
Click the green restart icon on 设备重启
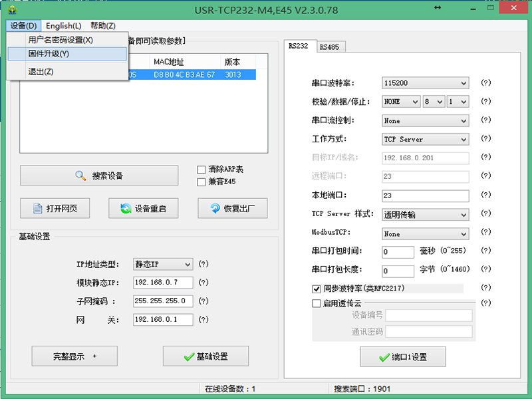pyautogui.click(x=125, y=208)
